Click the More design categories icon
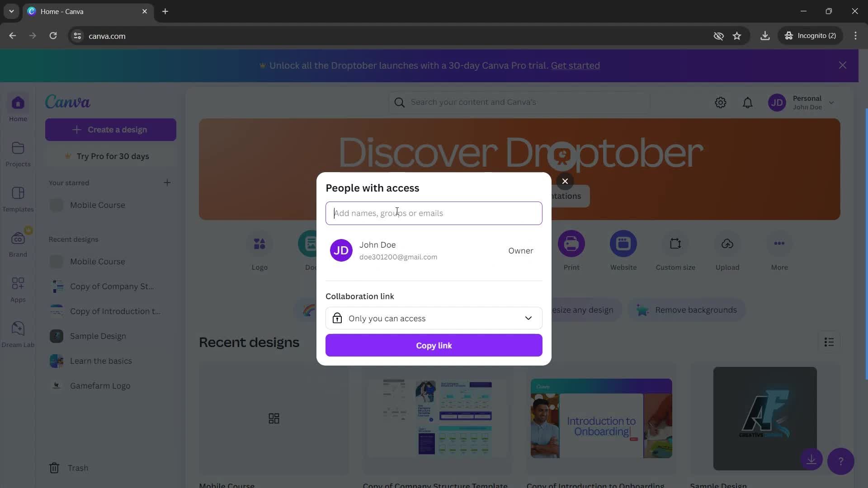This screenshot has width=868, height=488. tap(779, 243)
